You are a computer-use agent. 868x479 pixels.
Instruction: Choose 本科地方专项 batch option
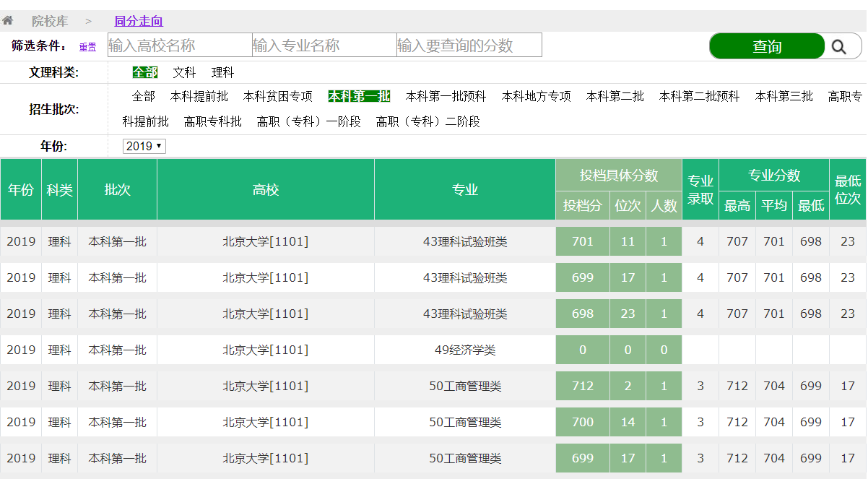click(536, 97)
